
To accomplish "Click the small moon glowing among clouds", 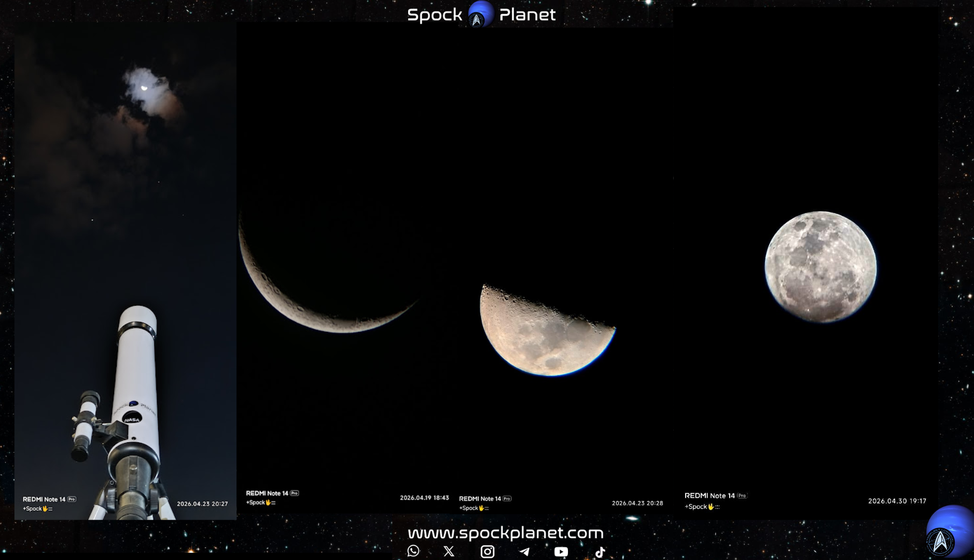I will [x=144, y=88].
